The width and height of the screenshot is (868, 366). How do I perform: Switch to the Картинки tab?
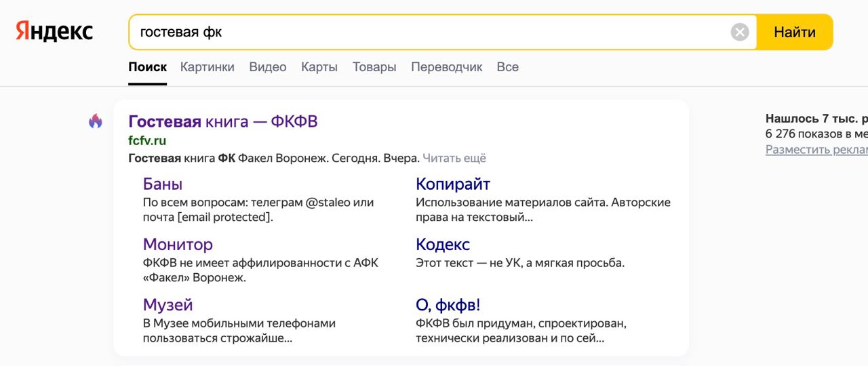click(207, 67)
